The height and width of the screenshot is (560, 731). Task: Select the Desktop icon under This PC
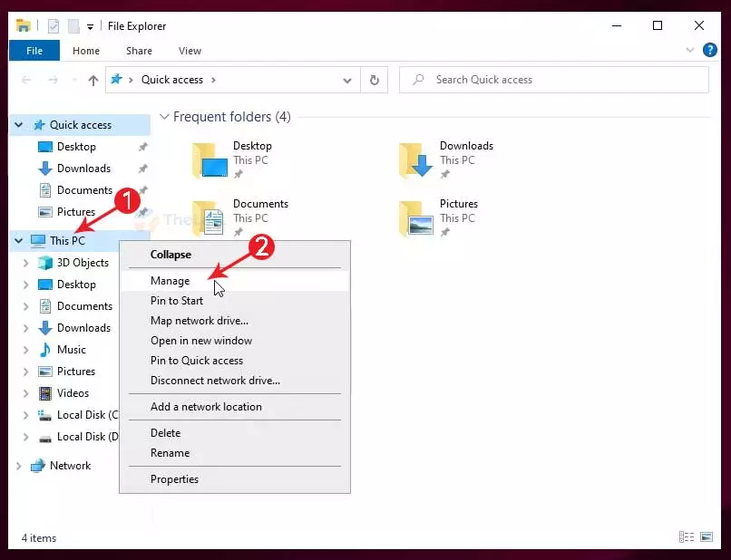pyautogui.click(x=45, y=285)
